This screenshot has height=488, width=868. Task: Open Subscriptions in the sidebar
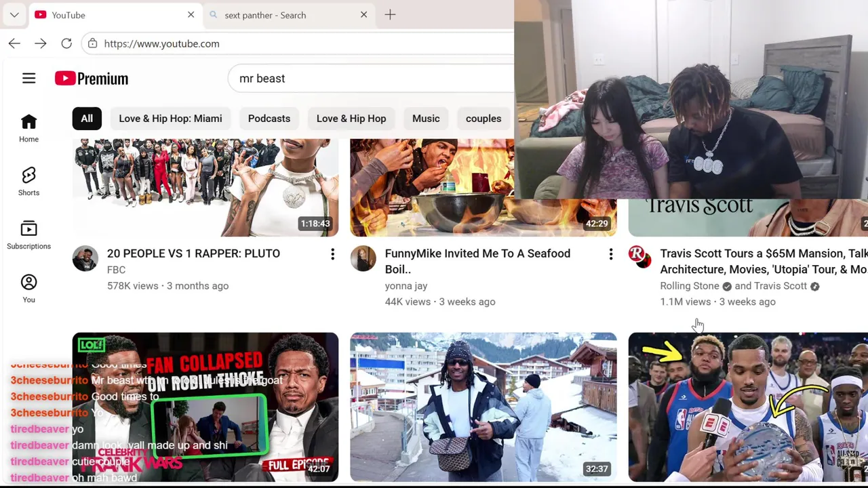[28, 235]
